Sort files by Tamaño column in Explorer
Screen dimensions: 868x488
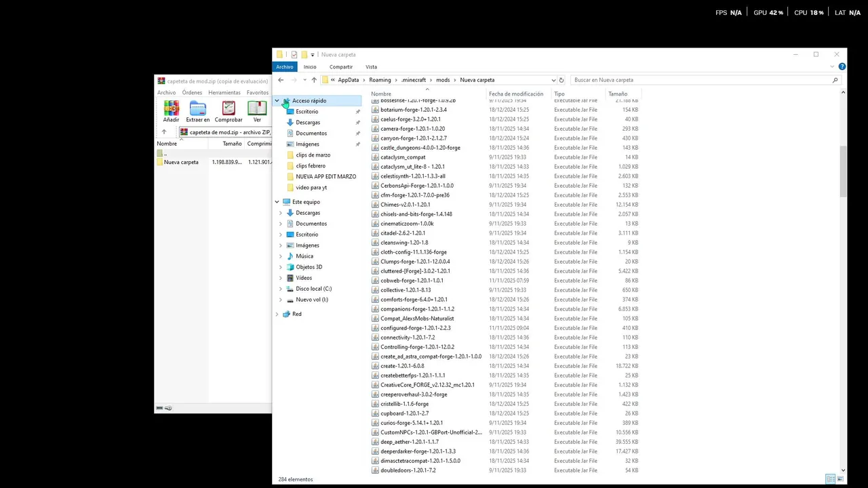coord(618,94)
